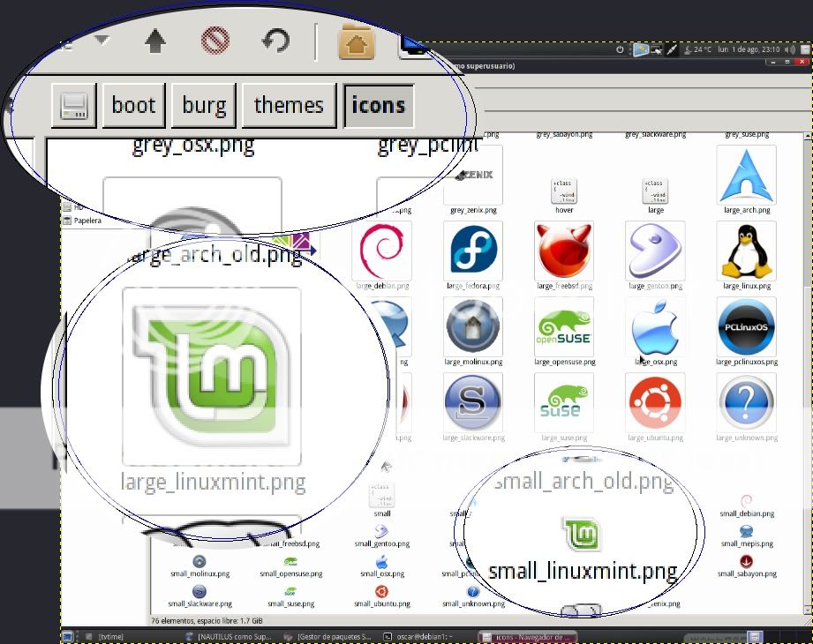This screenshot has height=644, width=813.
Task: Click the status bar '76 elementos' text
Action: (x=207, y=620)
